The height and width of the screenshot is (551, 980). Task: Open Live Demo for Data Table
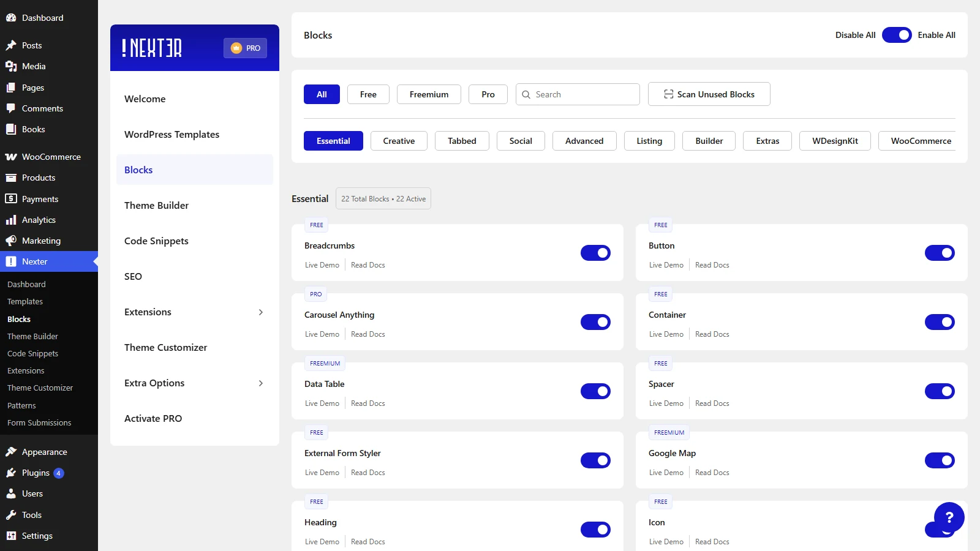point(322,403)
